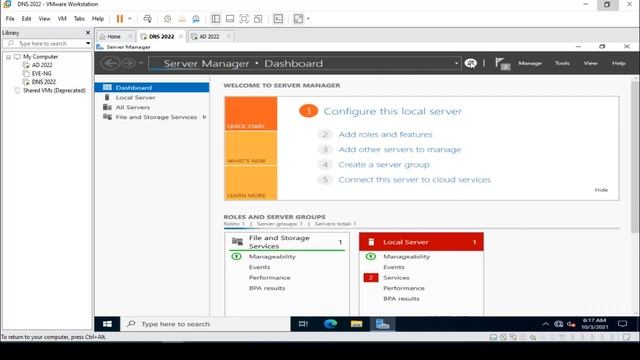
Task: Click Services under the Local Server tile
Action: 396,278
